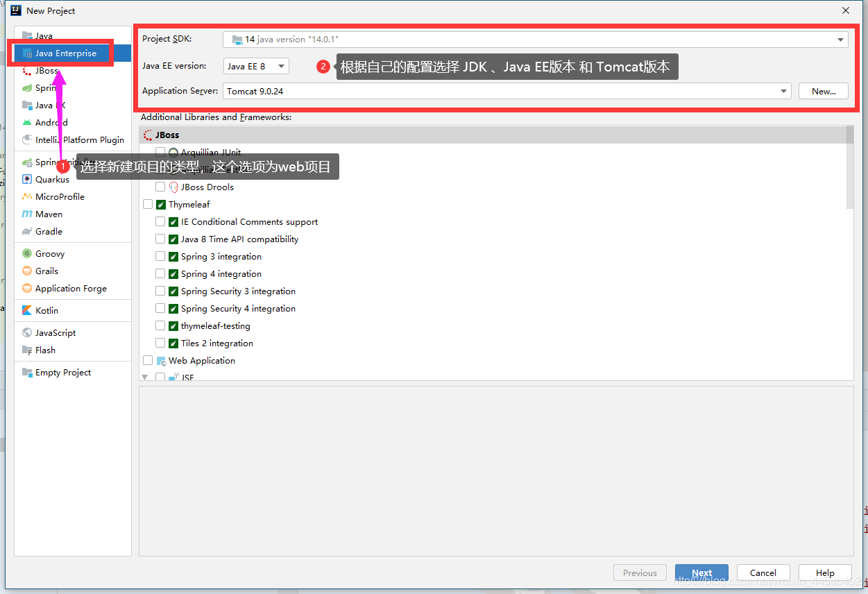Viewport: 868px width, 594px height.
Task: Click New... application server button
Action: pos(824,91)
